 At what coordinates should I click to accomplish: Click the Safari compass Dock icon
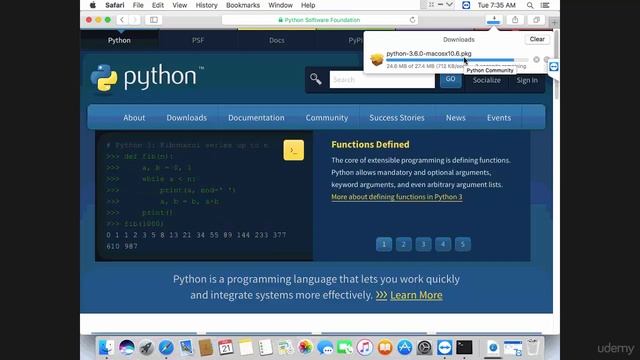pos(166,347)
